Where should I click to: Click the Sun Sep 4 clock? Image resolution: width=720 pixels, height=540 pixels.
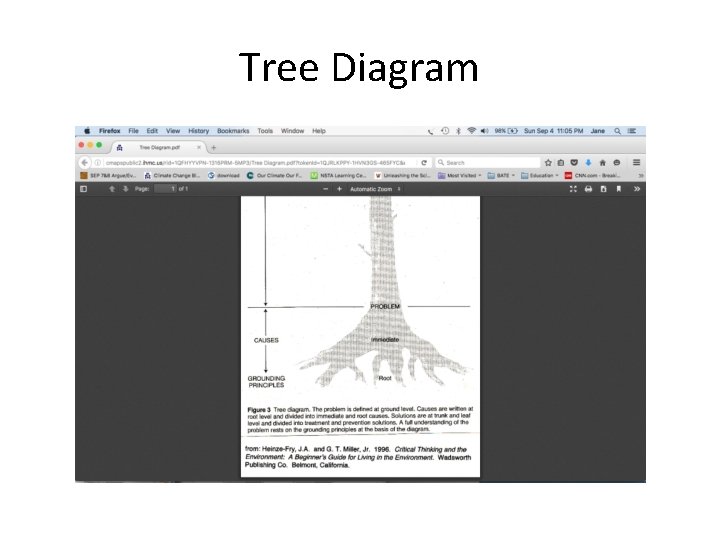click(553, 131)
